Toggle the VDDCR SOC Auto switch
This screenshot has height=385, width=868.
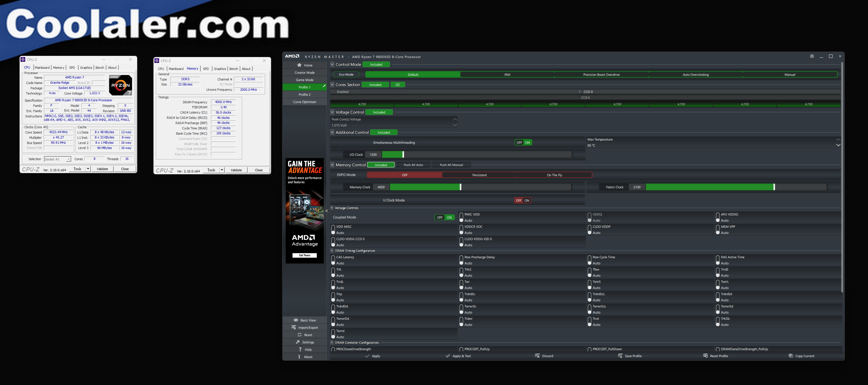coord(461,230)
